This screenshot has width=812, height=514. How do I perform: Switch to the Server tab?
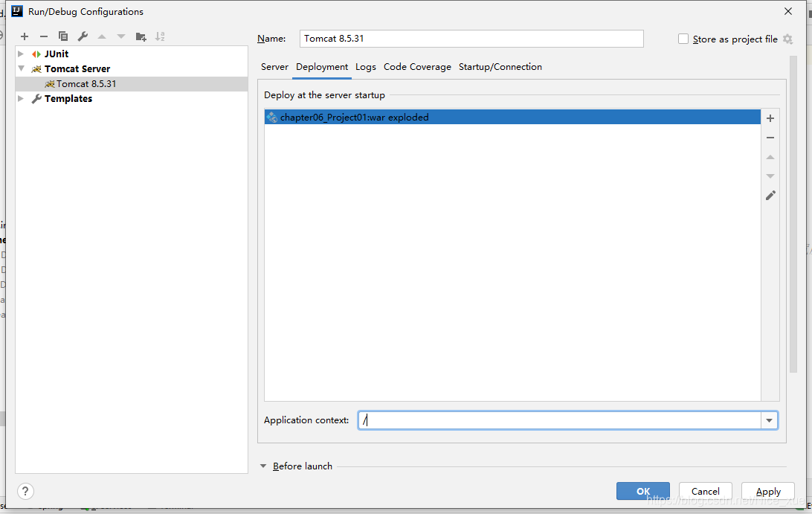pos(274,67)
